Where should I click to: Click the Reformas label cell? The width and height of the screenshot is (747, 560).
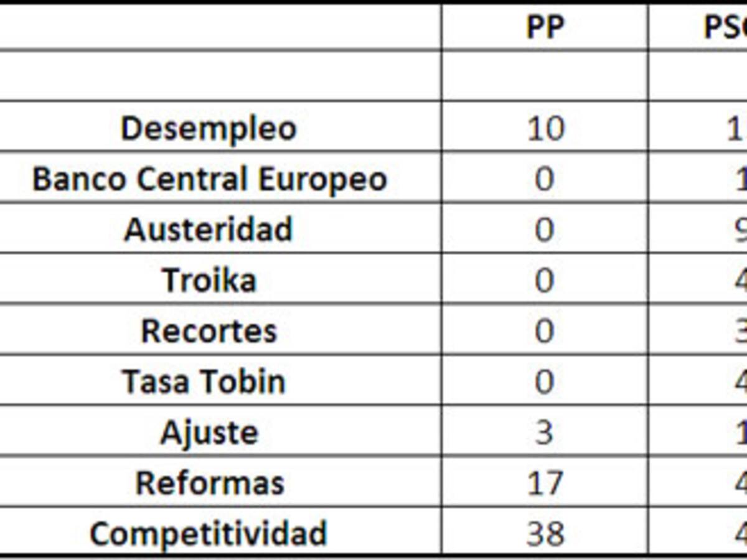tap(210, 483)
